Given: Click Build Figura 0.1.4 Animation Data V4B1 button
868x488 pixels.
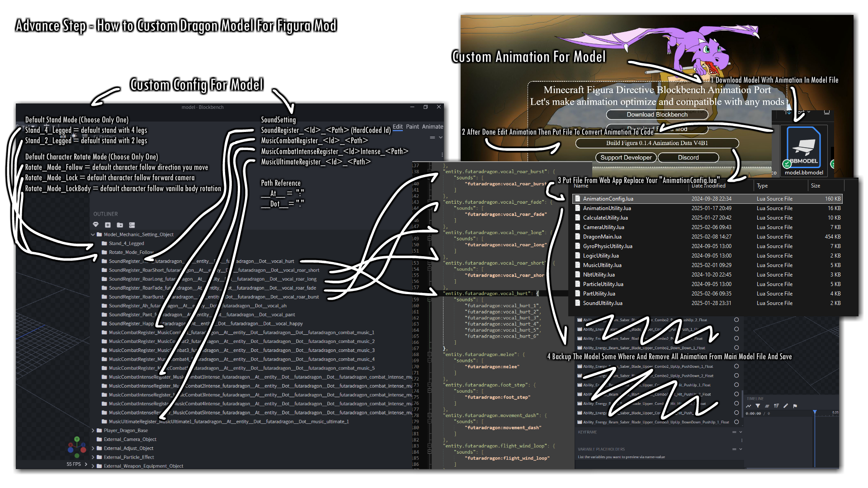Looking at the screenshot, I should [657, 143].
